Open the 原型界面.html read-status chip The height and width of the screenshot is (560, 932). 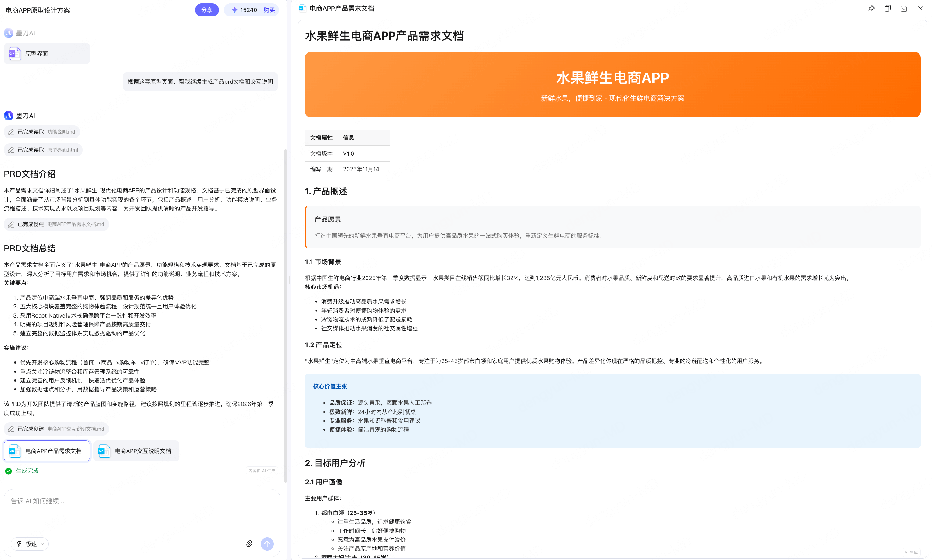pyautogui.click(x=43, y=149)
